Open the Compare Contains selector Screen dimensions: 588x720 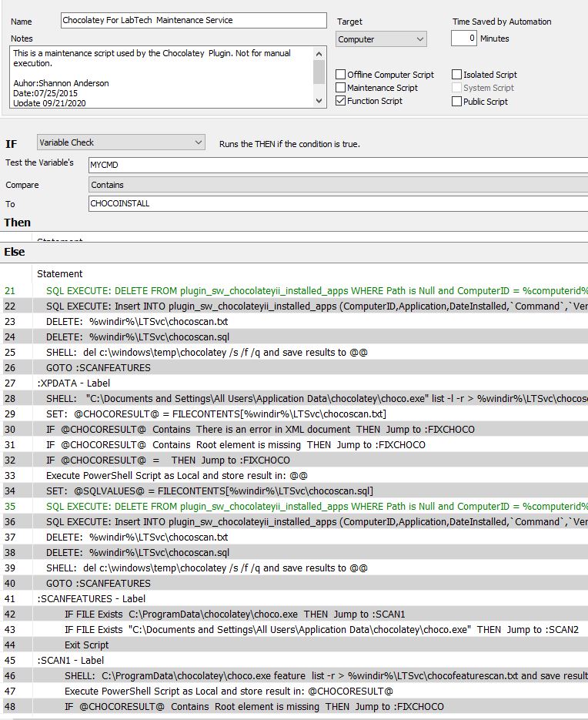click(x=337, y=185)
